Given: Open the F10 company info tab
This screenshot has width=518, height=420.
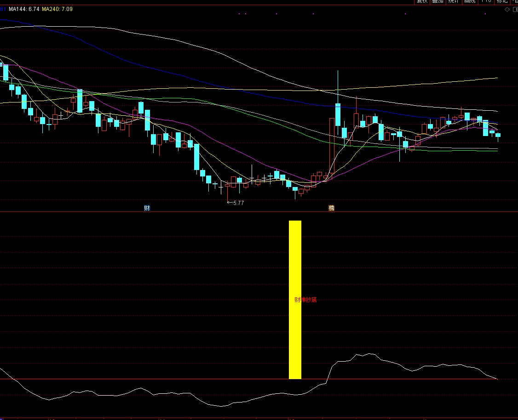Looking at the screenshot, I should (x=486, y=1).
